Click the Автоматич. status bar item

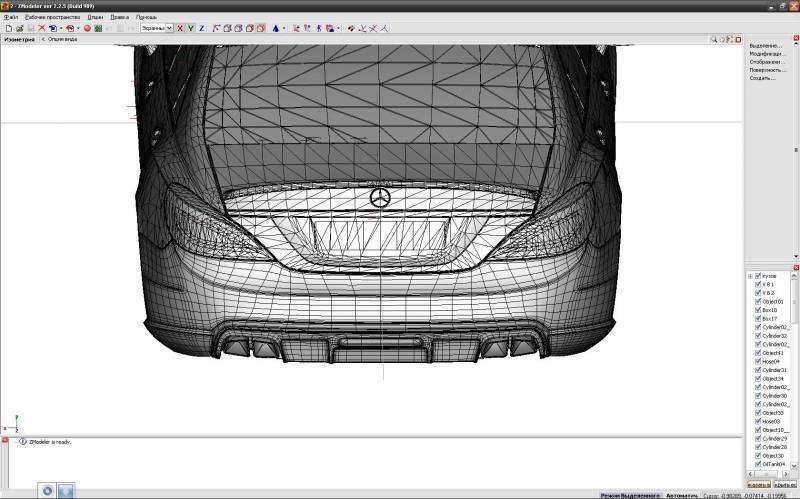point(682,495)
